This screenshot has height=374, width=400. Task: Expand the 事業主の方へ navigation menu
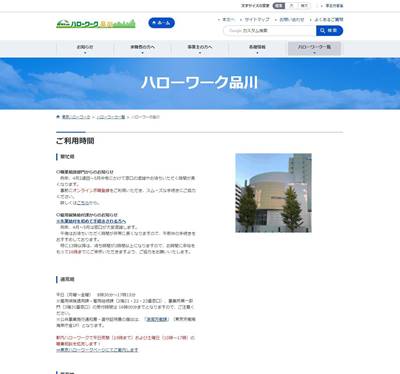pos(200,49)
